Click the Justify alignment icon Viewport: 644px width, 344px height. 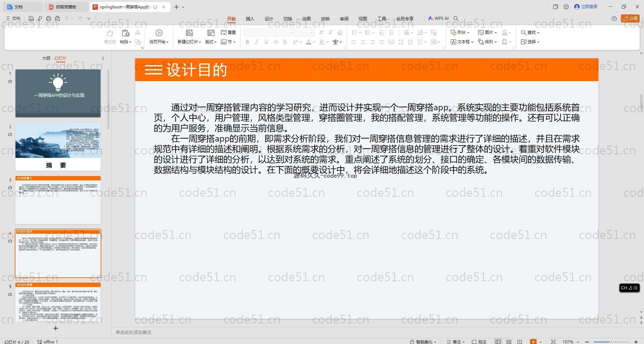382,42
